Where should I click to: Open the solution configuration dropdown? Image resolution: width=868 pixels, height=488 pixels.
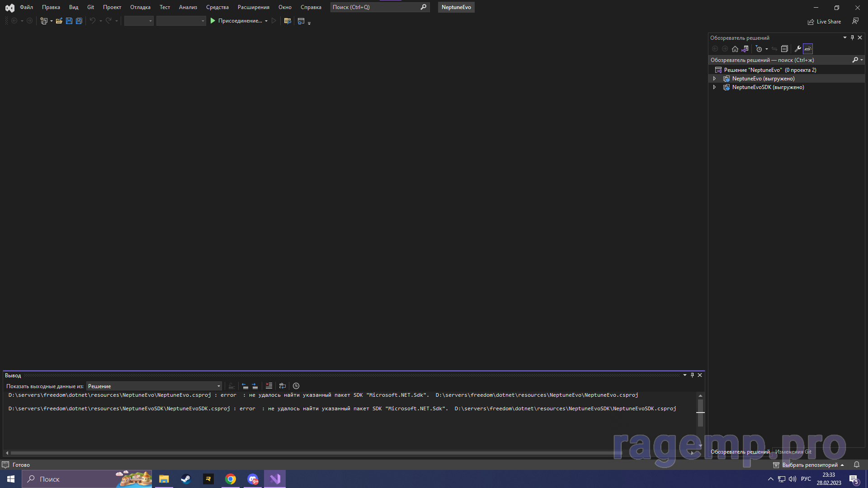coord(139,21)
